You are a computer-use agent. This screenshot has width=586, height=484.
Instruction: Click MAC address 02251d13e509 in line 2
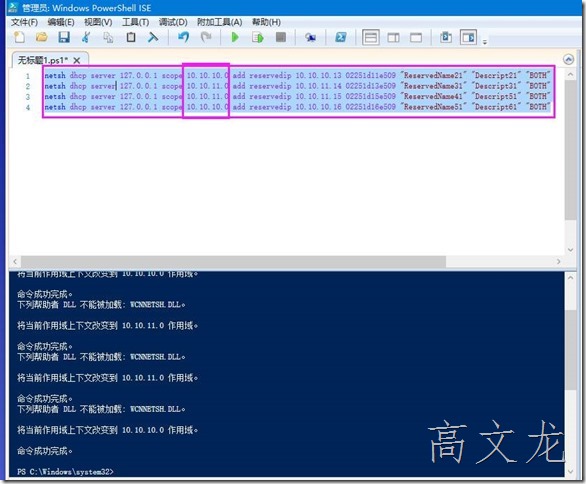click(370, 86)
